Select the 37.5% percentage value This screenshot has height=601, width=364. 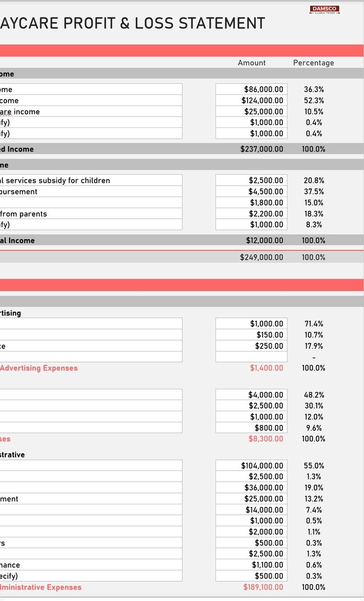click(x=314, y=192)
